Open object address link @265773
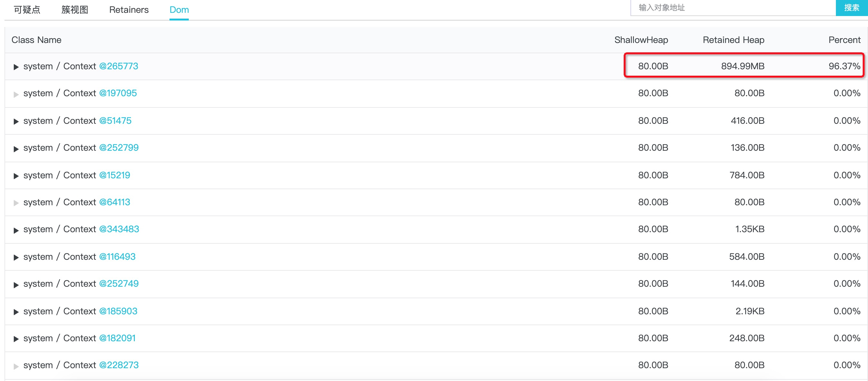Image resolution: width=868 pixels, height=381 pixels. click(x=118, y=66)
